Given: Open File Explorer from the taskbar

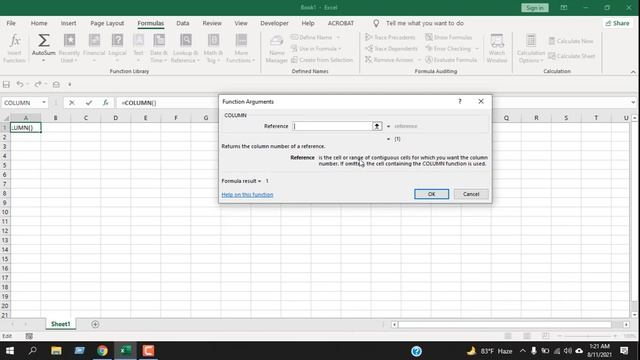Looking at the screenshot, I should 56,351.
